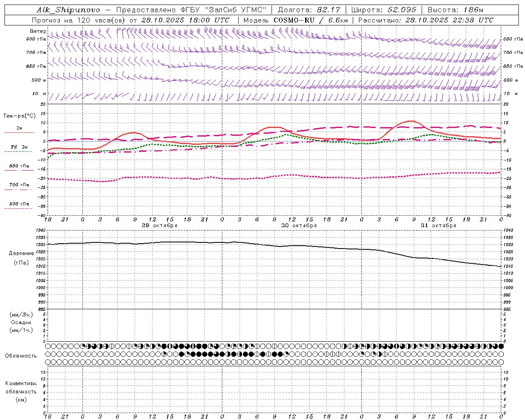Click the "Давление" pressure panel label

pos(21,253)
